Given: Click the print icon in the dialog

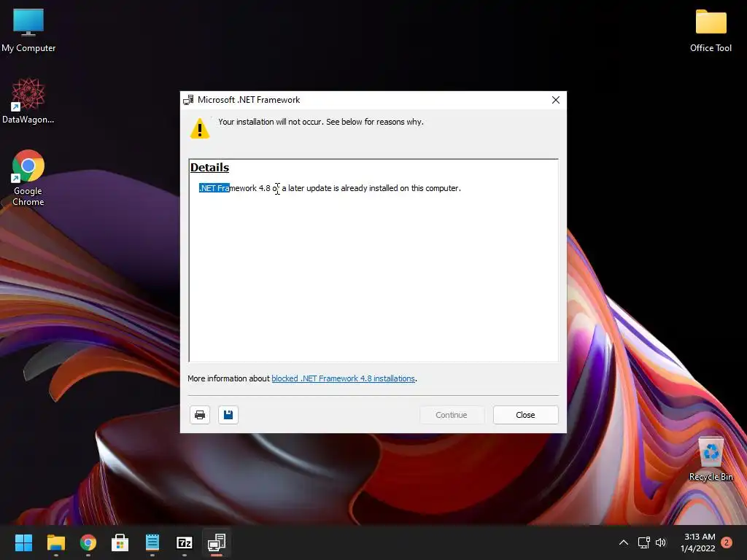Looking at the screenshot, I should (x=200, y=415).
